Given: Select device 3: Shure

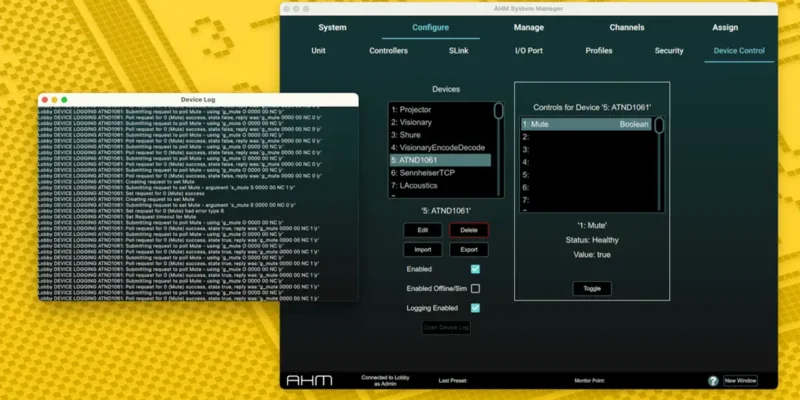Looking at the screenshot, I should click(440, 135).
